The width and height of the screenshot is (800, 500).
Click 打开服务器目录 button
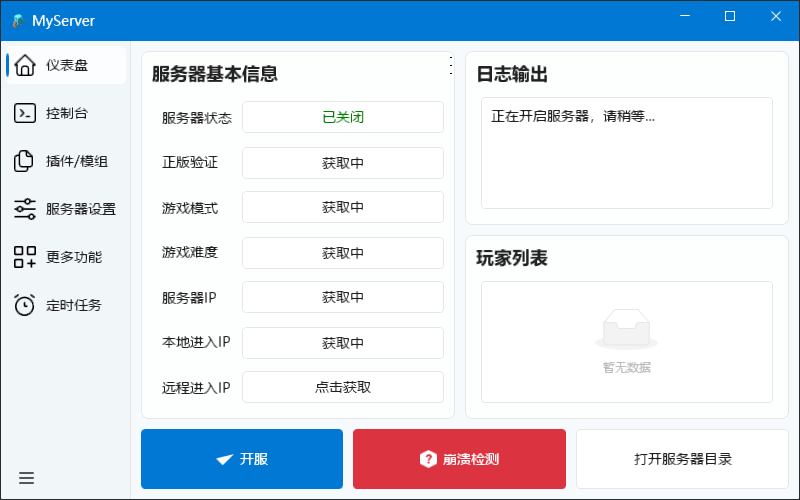pyautogui.click(x=682, y=459)
